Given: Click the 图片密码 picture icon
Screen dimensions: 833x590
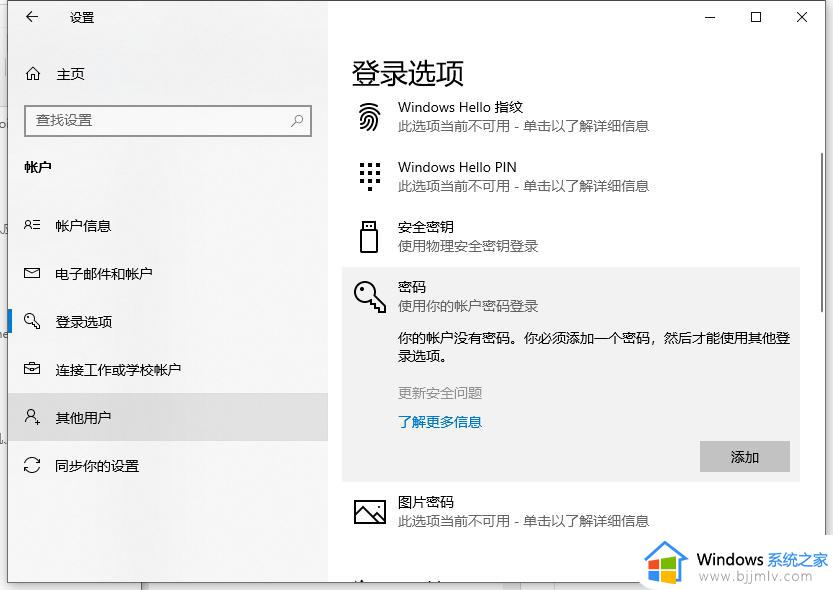Looking at the screenshot, I should click(x=370, y=511).
